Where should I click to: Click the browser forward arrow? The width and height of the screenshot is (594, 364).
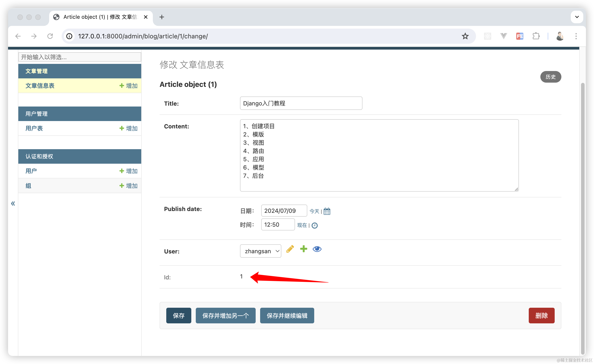(x=34, y=36)
